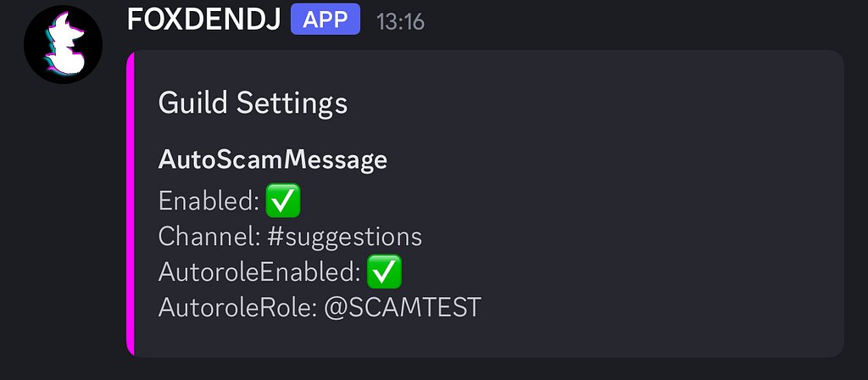
Task: Click the AutoroleEnabled: label text
Action: [259, 272]
